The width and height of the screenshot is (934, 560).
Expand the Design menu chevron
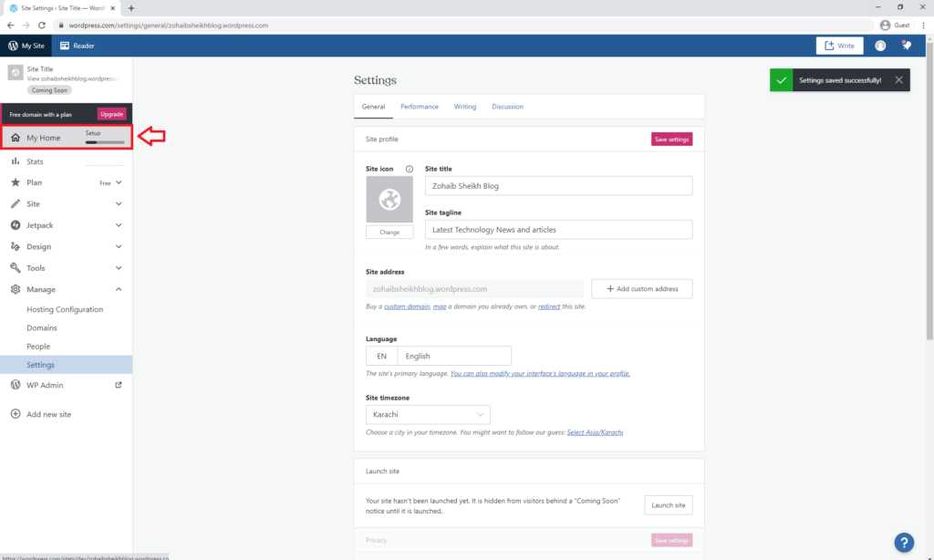click(119, 246)
